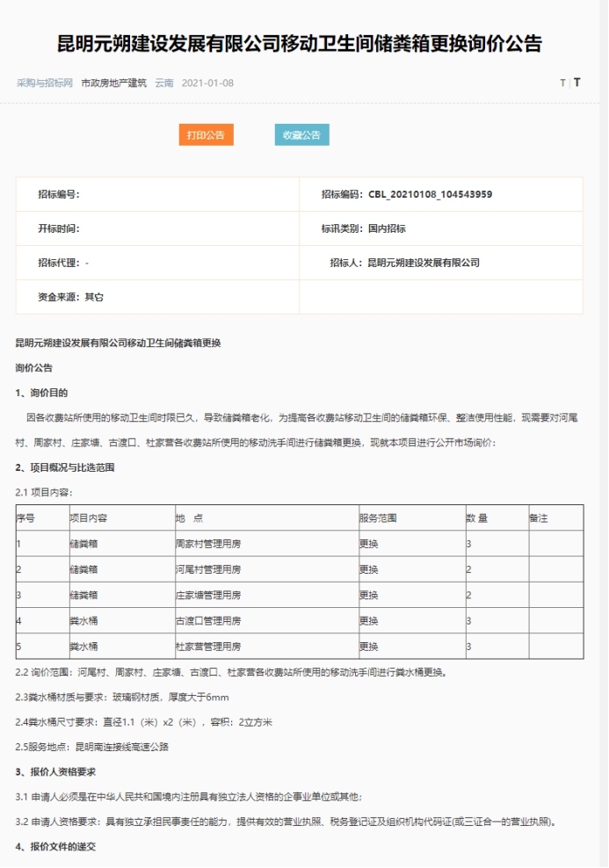Image resolution: width=609 pixels, height=868 pixels.
Task: Select the bid code CBL_20210108_104543959
Action: coord(430,194)
